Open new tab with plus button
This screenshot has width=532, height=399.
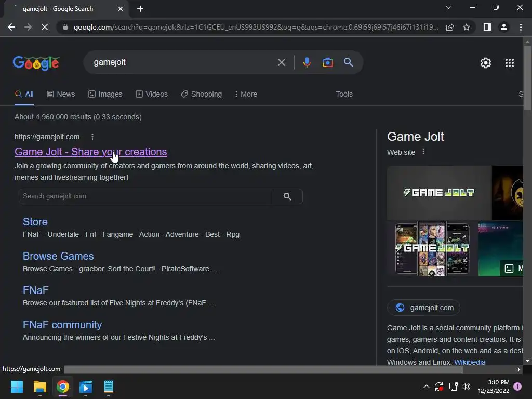[x=140, y=9]
